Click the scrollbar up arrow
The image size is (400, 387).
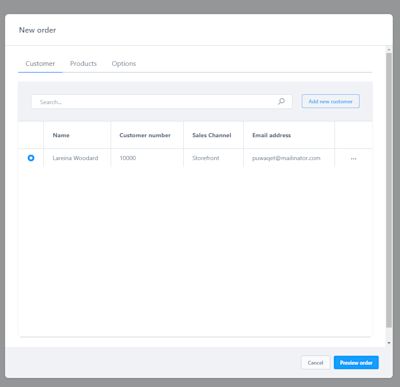(x=389, y=49)
